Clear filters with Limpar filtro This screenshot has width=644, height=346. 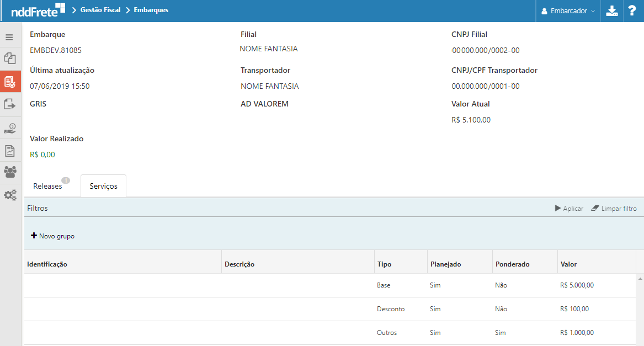(x=614, y=209)
